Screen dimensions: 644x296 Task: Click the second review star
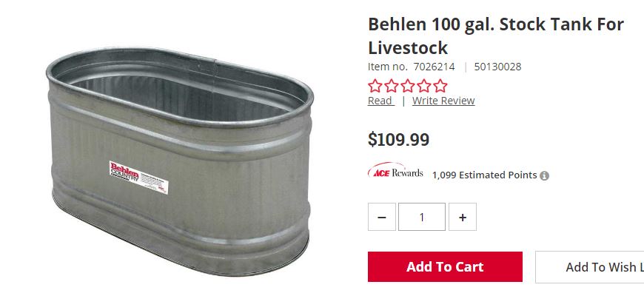[392, 85]
